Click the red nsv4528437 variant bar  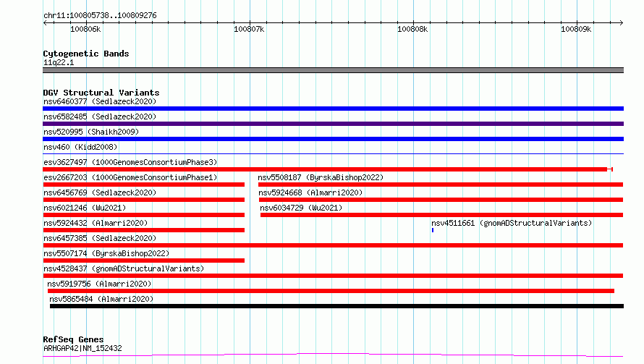pos(333,276)
